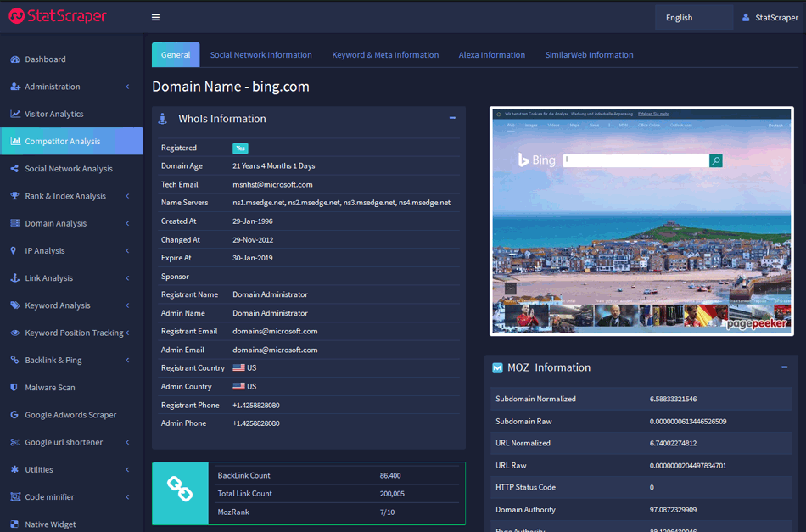
Task: Open Visitor Analytics page
Action: point(71,114)
